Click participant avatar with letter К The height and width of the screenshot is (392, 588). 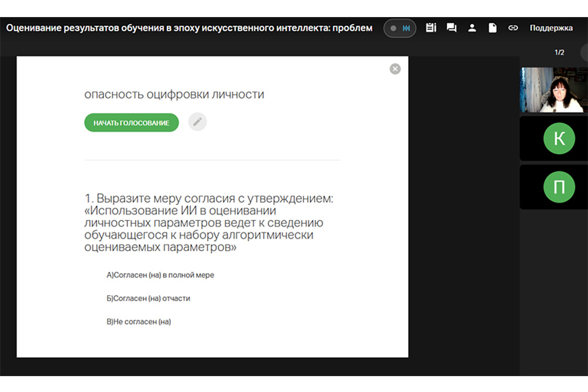pyautogui.click(x=559, y=139)
